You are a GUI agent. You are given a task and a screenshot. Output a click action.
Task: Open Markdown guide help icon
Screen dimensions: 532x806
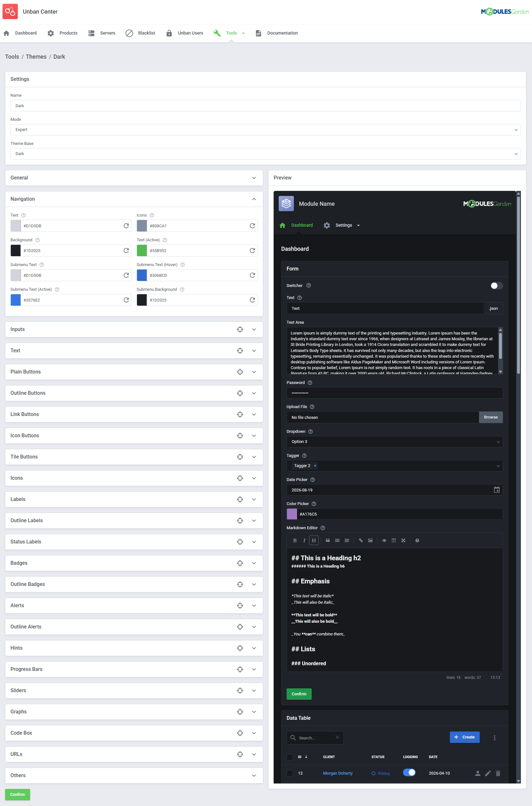pyautogui.click(x=417, y=540)
